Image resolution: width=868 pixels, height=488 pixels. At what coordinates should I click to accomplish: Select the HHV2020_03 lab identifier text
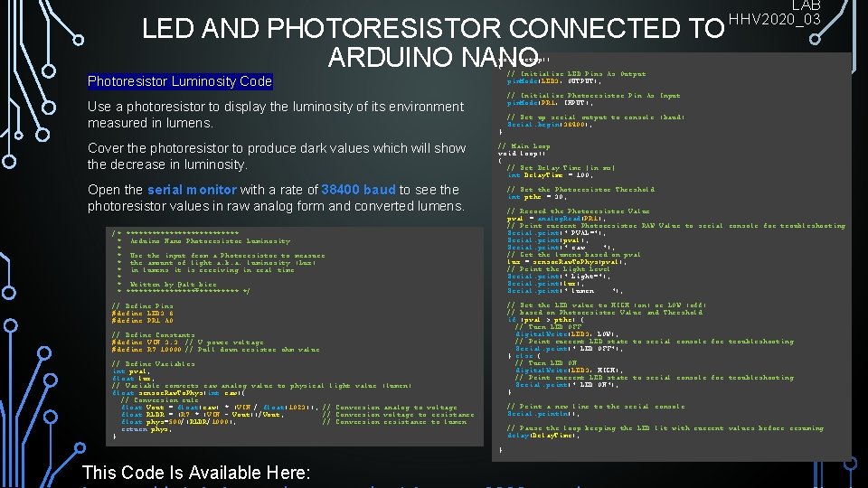point(775,19)
